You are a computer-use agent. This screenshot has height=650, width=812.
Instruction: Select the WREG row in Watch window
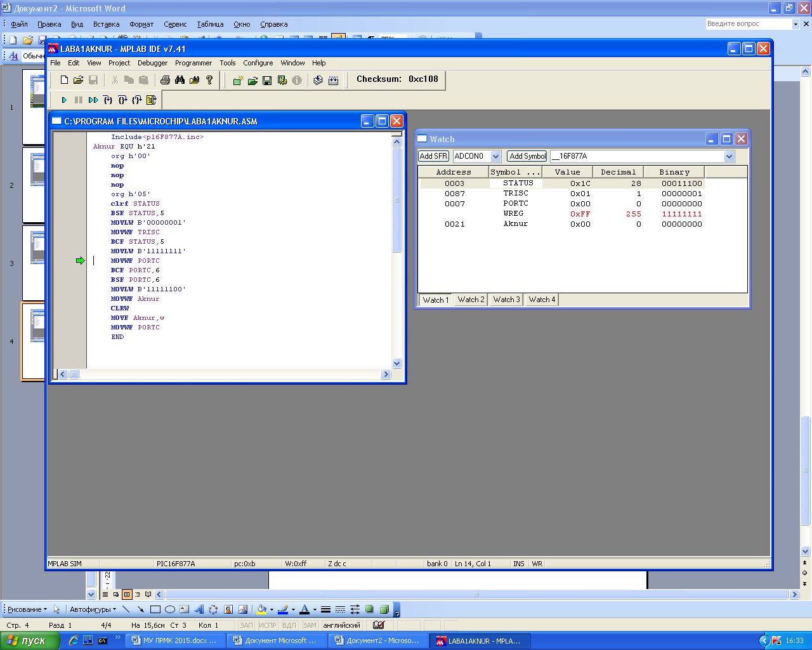coord(561,214)
